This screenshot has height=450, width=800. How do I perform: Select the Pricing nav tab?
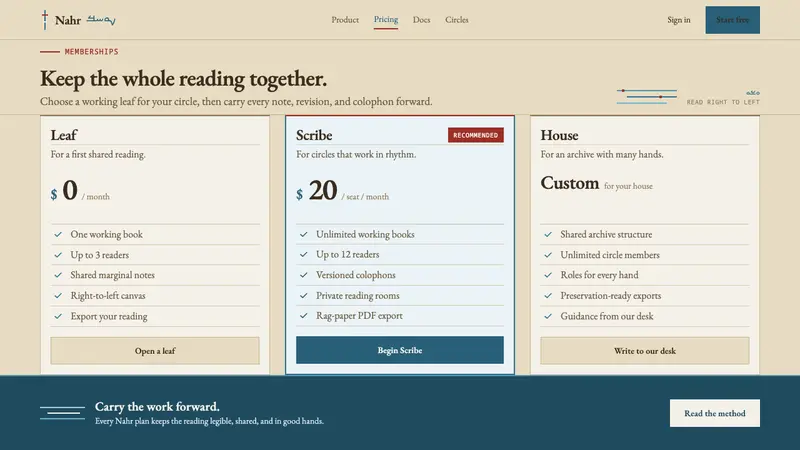click(x=386, y=20)
